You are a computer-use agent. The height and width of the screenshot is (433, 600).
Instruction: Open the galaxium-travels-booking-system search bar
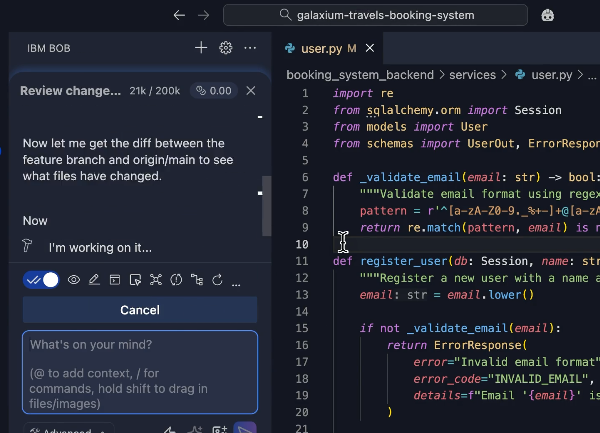[x=375, y=15]
